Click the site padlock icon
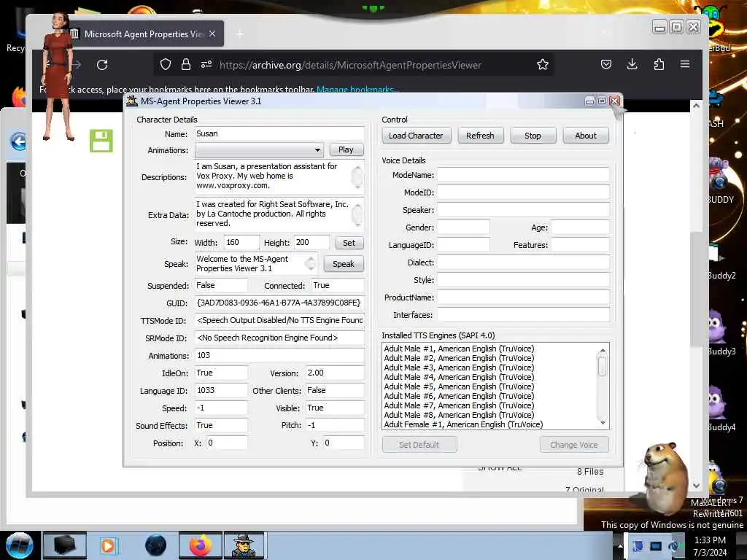Image resolution: width=747 pixels, height=560 pixels. pos(186,64)
